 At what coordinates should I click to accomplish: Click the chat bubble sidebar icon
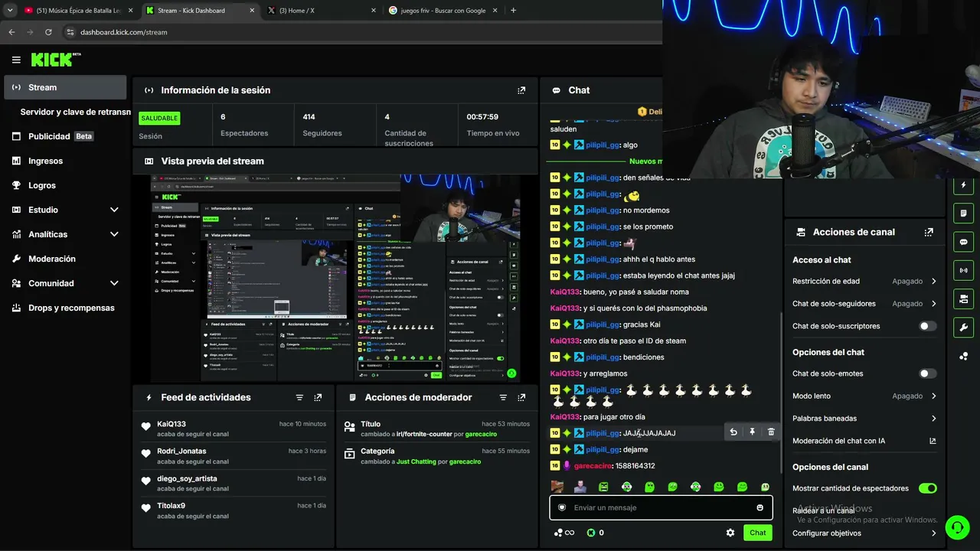coord(963,242)
